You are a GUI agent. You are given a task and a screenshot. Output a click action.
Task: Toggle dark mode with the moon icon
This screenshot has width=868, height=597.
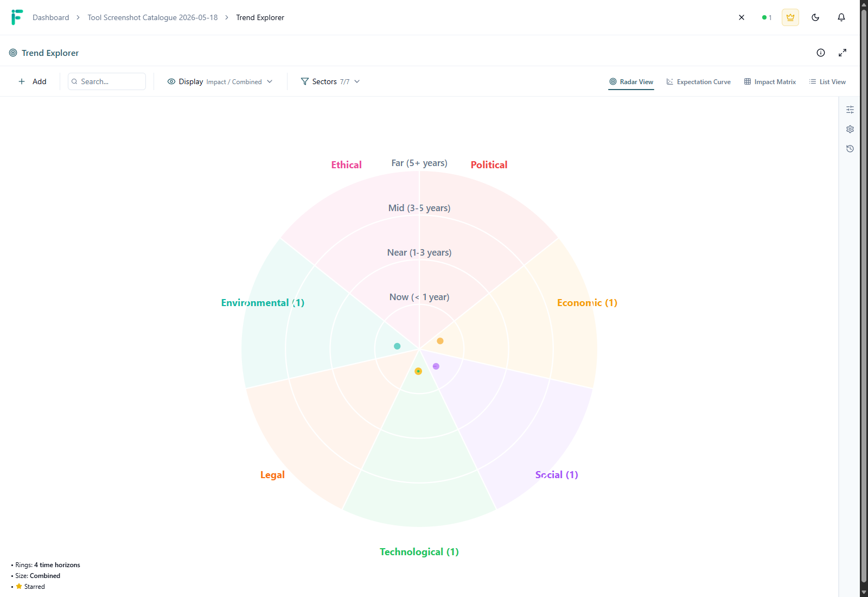click(x=815, y=17)
